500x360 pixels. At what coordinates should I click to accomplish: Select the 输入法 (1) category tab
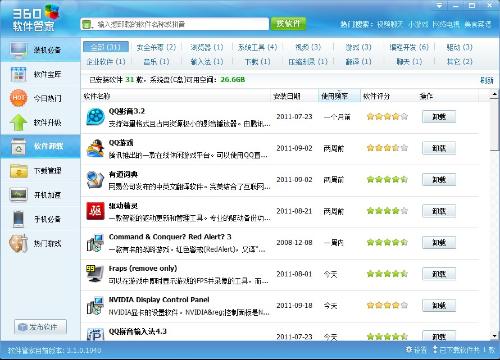pyautogui.click(x=207, y=62)
